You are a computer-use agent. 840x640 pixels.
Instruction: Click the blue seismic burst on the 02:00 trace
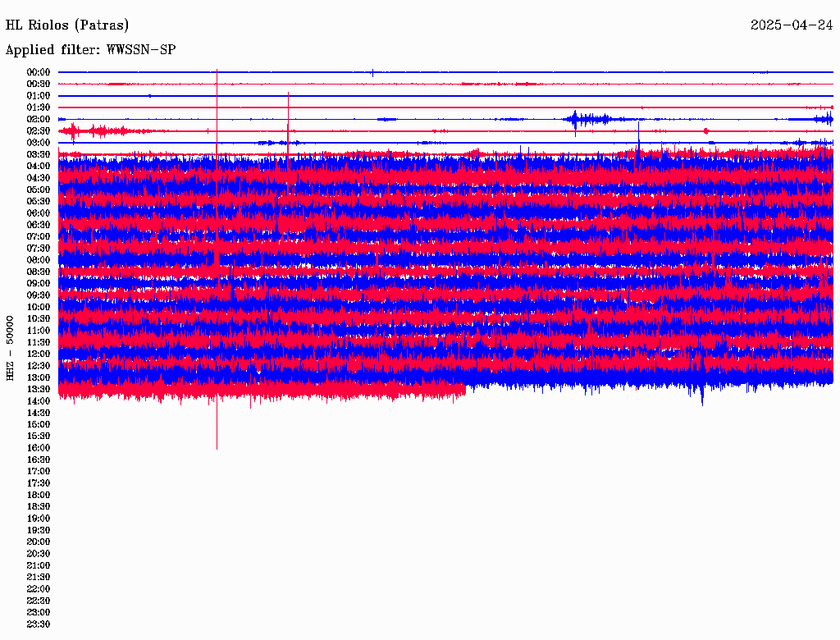pos(589,119)
